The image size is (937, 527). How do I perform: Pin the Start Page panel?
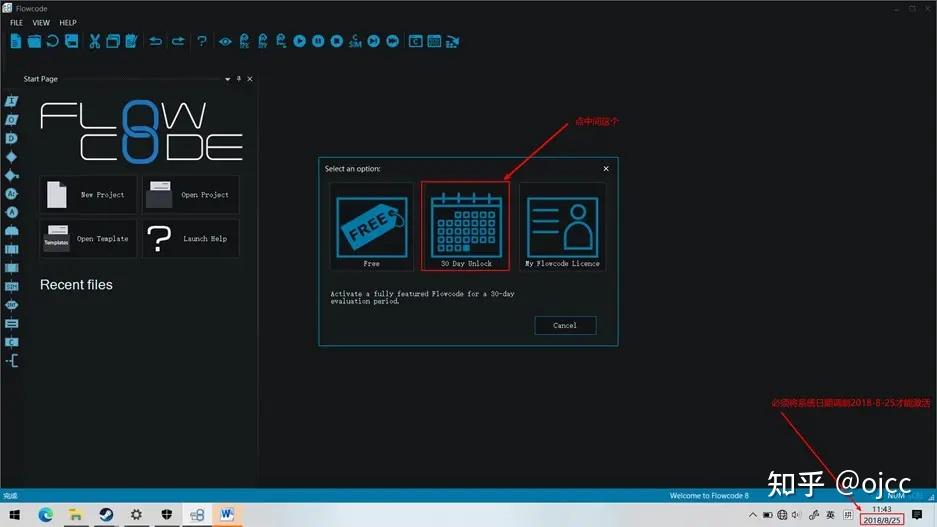pos(238,79)
